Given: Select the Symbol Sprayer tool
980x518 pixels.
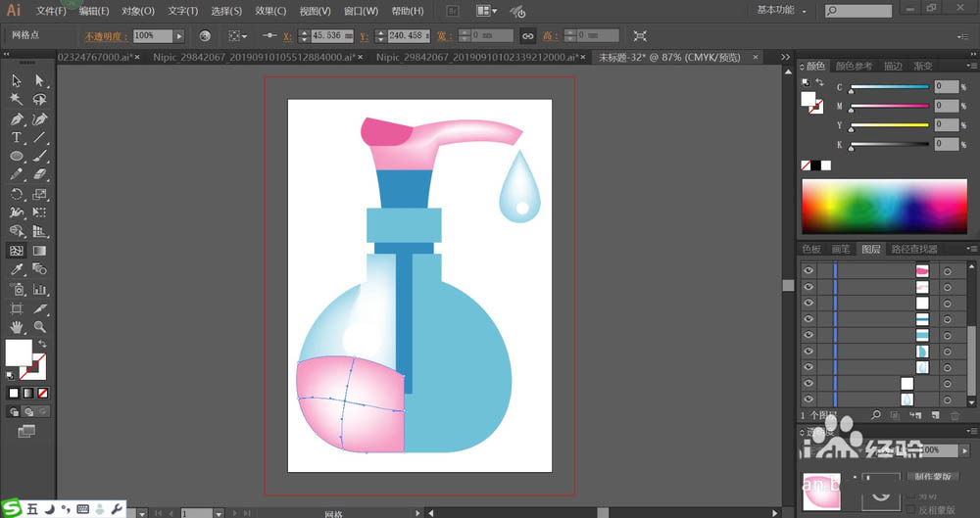Looking at the screenshot, I should point(17,289).
